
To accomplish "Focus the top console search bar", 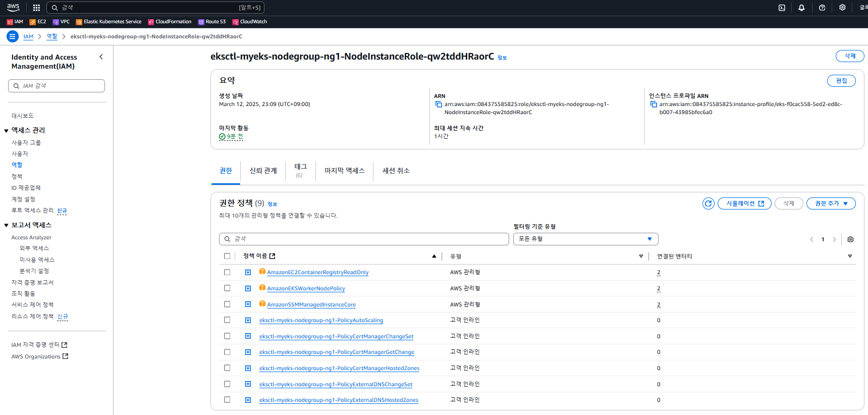I will click(x=155, y=8).
